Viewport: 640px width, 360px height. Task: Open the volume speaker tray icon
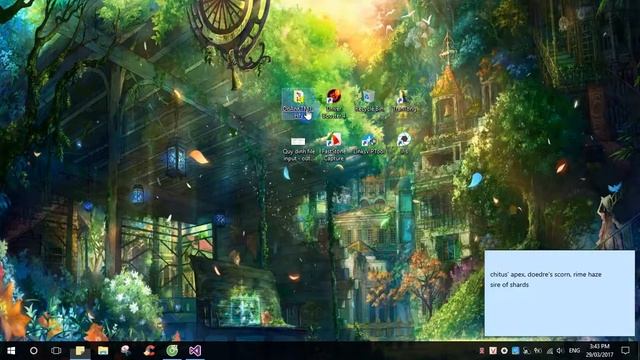[x=560, y=351]
